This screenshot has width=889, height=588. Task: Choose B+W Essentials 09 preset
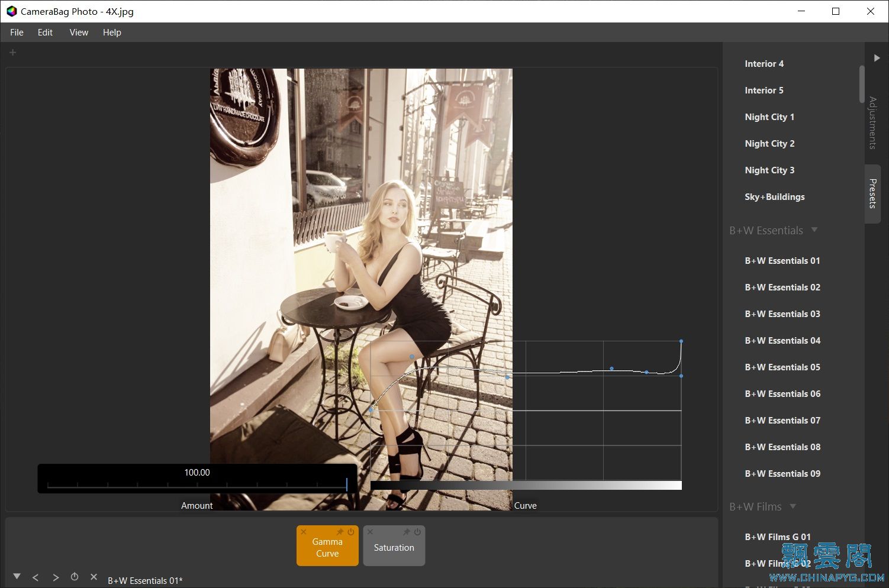pyautogui.click(x=782, y=474)
